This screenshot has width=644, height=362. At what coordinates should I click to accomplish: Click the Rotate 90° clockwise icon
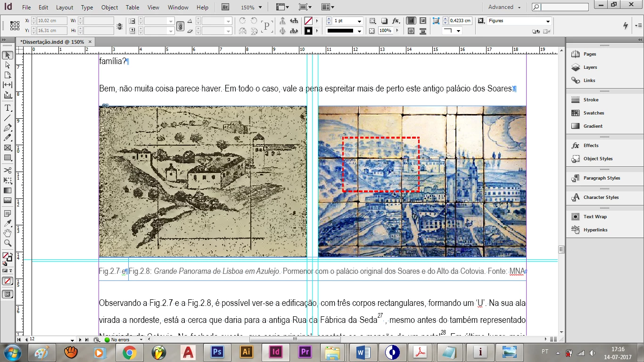tap(243, 21)
